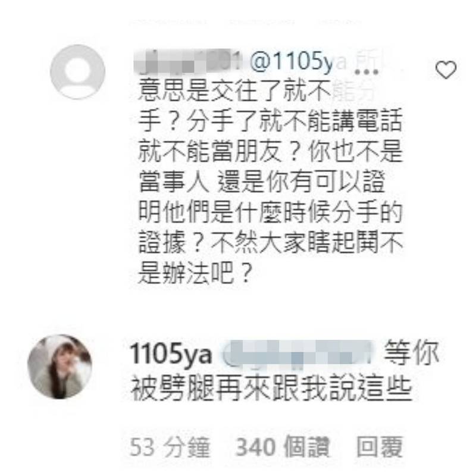Image resolution: width=476 pixels, height=476 pixels.
Task: Open the 1105ya username in the reply
Action: click(171, 354)
